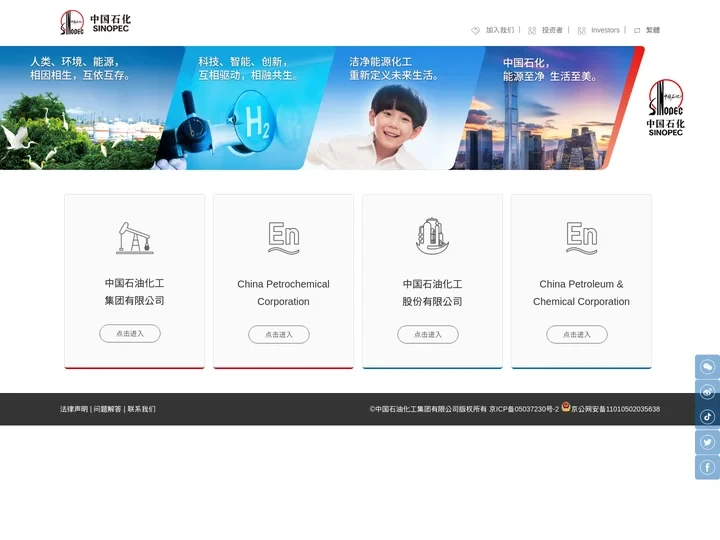Click the copyright text ©中国石油化工集团有限公司版权所有

[428, 409]
